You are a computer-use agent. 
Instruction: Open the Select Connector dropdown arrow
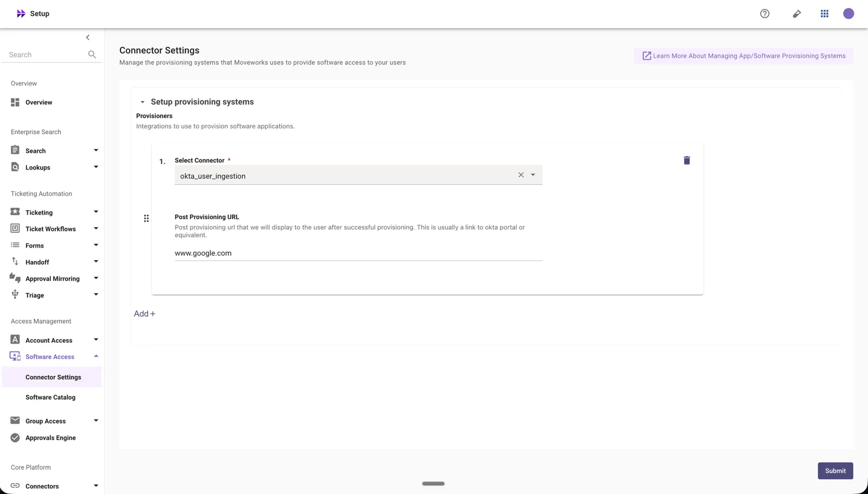(533, 175)
